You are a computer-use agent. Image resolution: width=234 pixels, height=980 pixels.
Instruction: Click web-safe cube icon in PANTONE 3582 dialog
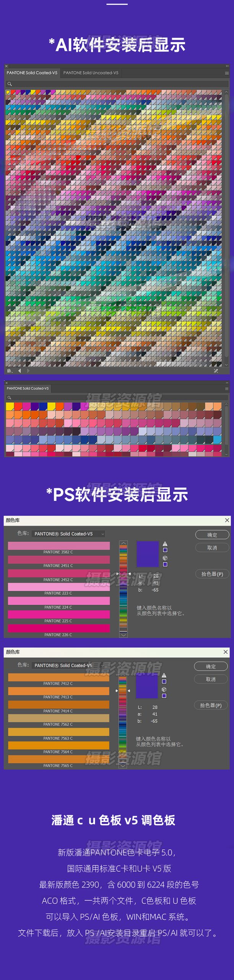(x=165, y=558)
